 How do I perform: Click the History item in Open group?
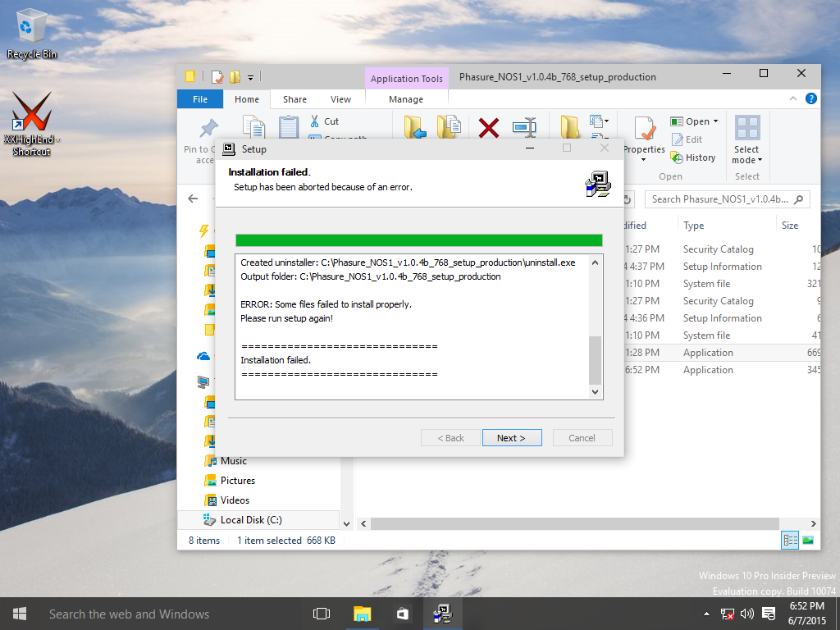point(693,157)
